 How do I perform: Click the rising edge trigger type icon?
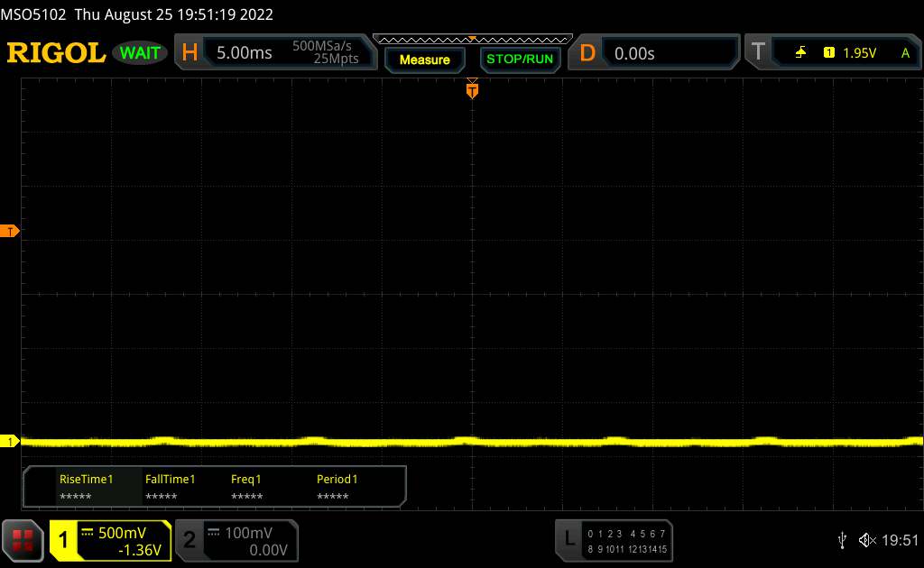click(800, 53)
